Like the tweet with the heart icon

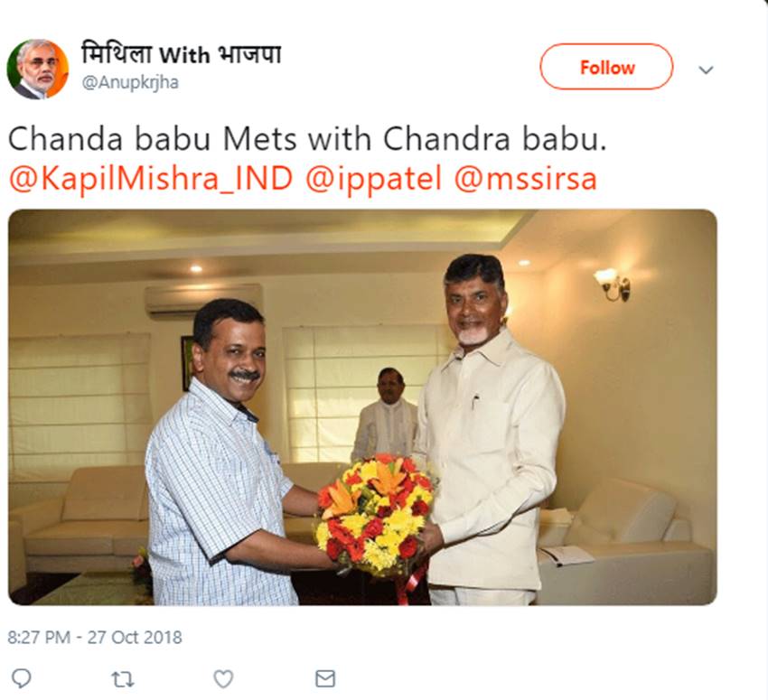pos(223,677)
